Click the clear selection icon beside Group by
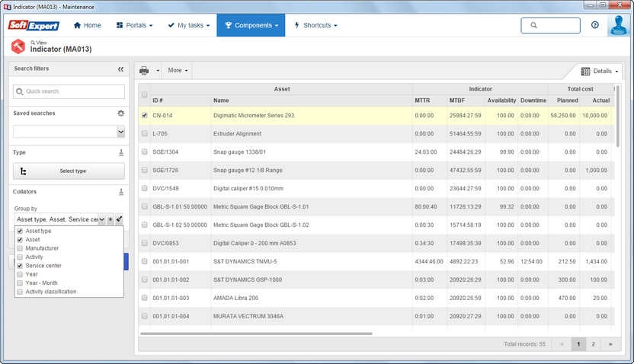The height and width of the screenshot is (364, 634). click(119, 219)
